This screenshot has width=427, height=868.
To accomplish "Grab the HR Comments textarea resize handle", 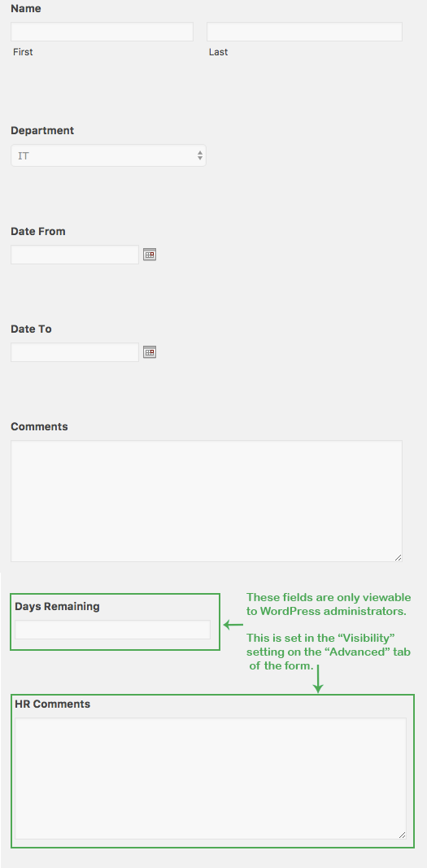I will pos(402,835).
